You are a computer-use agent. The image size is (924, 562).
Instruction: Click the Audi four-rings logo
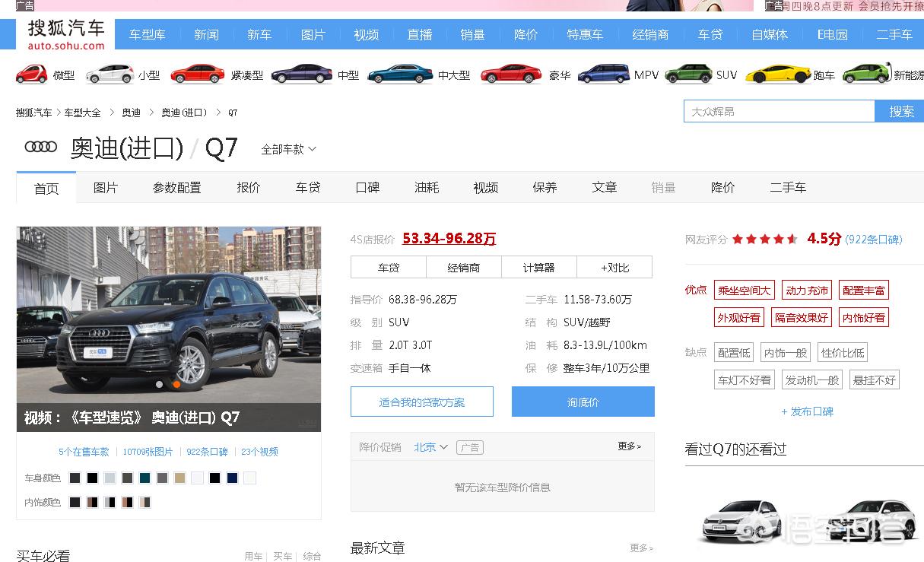pos(41,147)
